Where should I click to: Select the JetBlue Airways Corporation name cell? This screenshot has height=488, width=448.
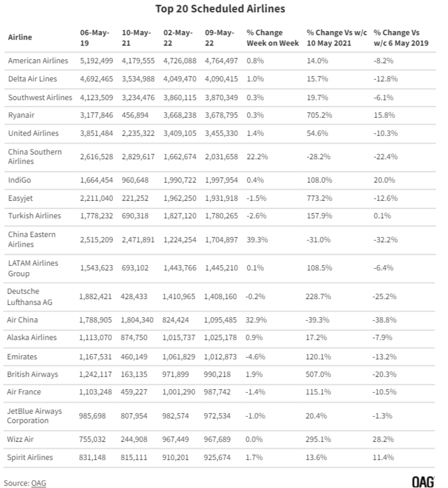coord(35,416)
